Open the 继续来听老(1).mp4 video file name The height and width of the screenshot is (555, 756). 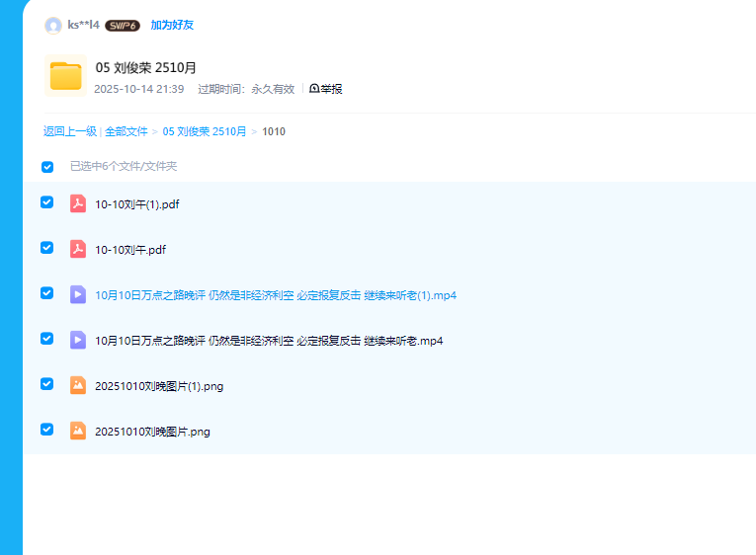coord(276,295)
